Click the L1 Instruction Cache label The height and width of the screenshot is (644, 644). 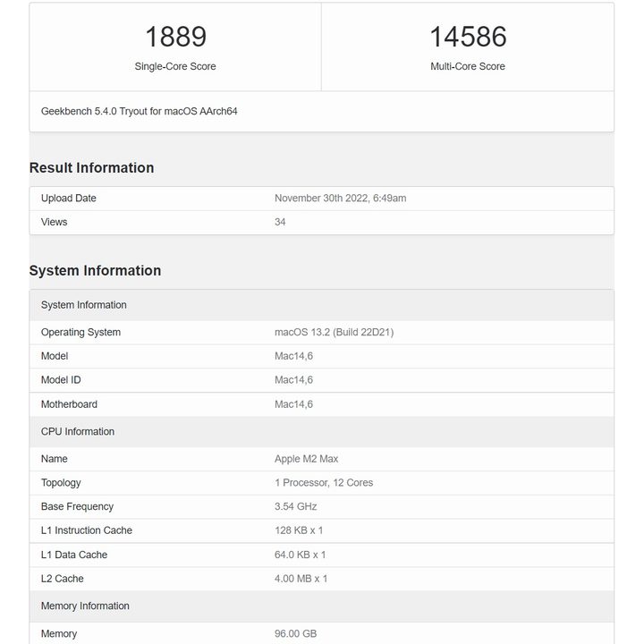tap(87, 530)
